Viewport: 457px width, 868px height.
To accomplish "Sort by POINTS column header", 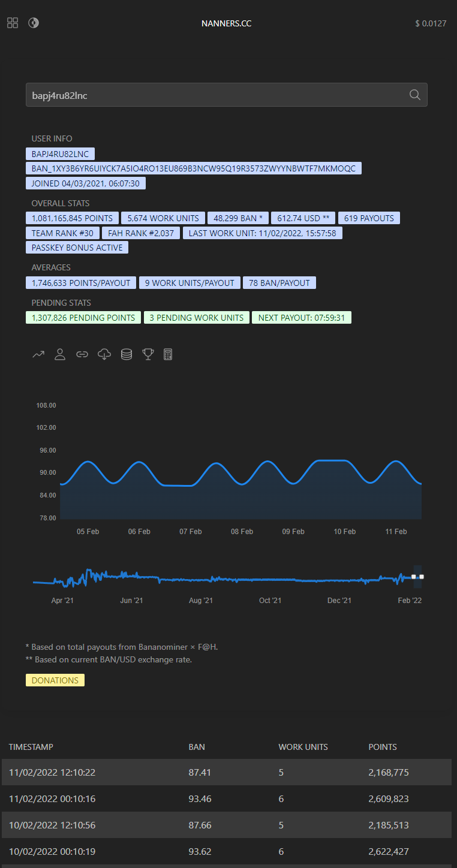I will click(x=383, y=747).
